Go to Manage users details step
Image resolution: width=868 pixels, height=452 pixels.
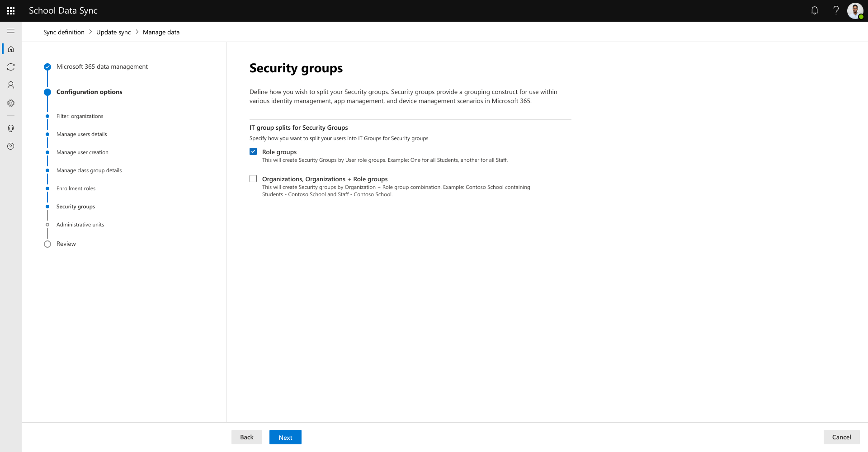coord(82,134)
